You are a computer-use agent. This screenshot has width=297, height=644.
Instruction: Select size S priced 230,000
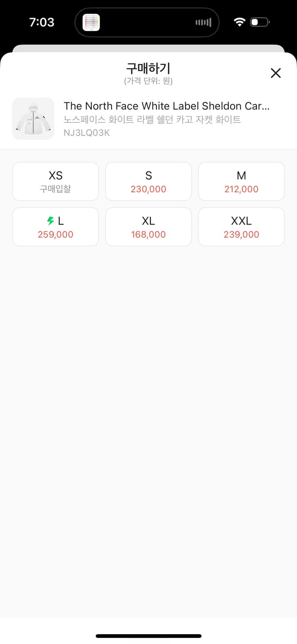(x=148, y=181)
